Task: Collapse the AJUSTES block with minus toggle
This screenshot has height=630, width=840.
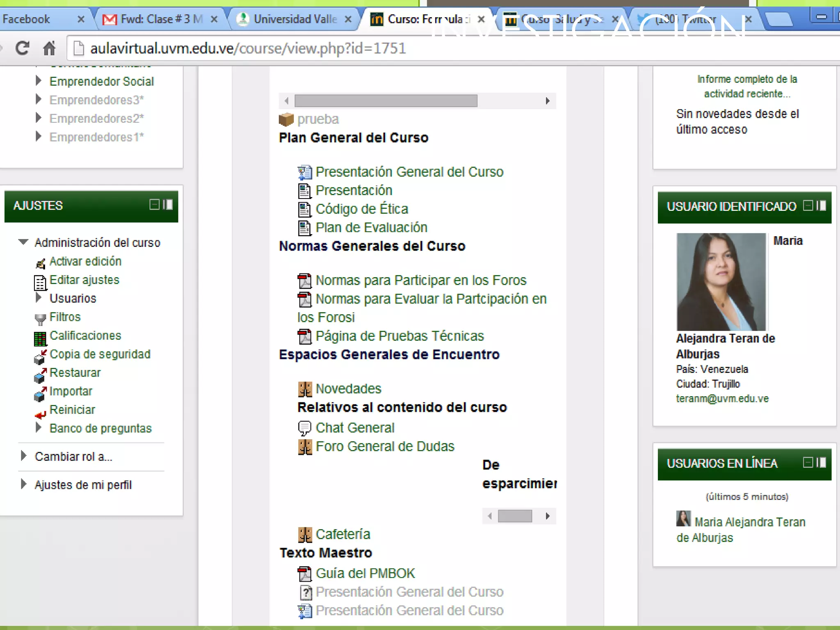Action: pyautogui.click(x=154, y=204)
